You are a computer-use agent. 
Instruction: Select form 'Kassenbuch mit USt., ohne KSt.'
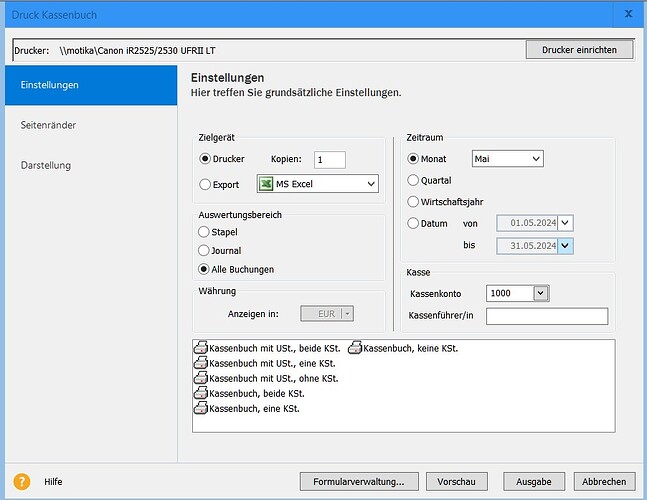274,378
